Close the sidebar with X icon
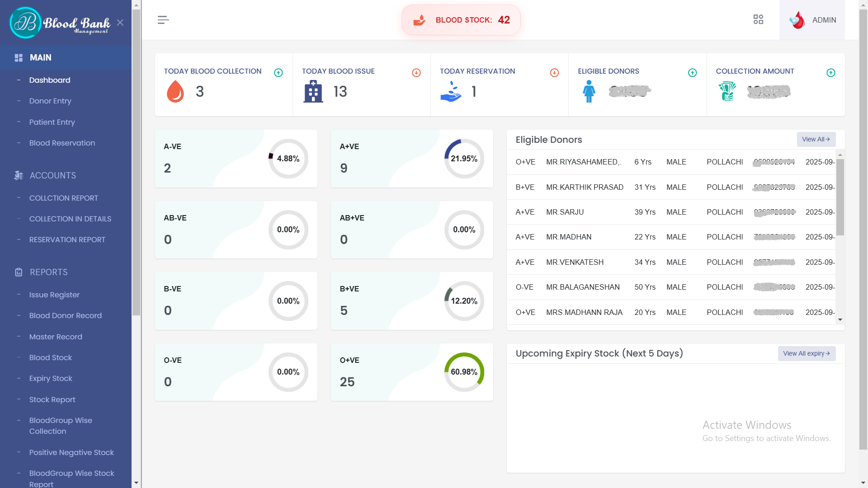This screenshot has width=868, height=488. [x=120, y=23]
